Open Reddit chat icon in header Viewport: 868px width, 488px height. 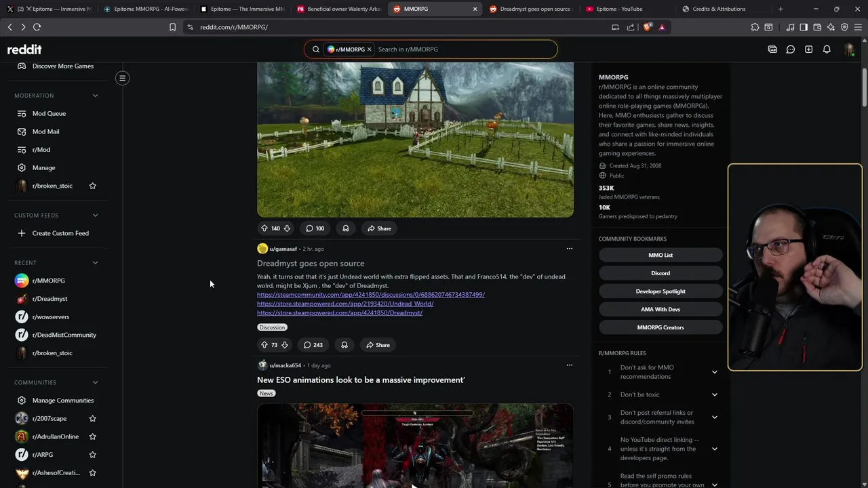[791, 49]
